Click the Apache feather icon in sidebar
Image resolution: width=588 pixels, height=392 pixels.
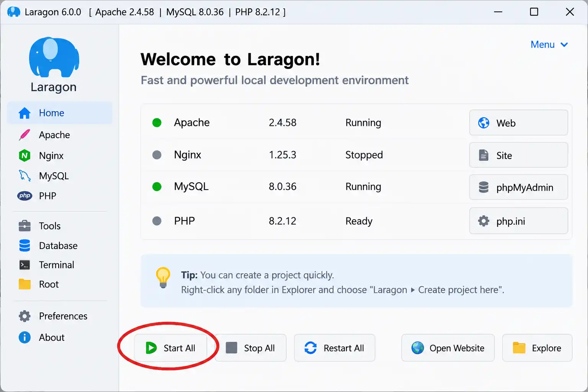[x=24, y=135]
